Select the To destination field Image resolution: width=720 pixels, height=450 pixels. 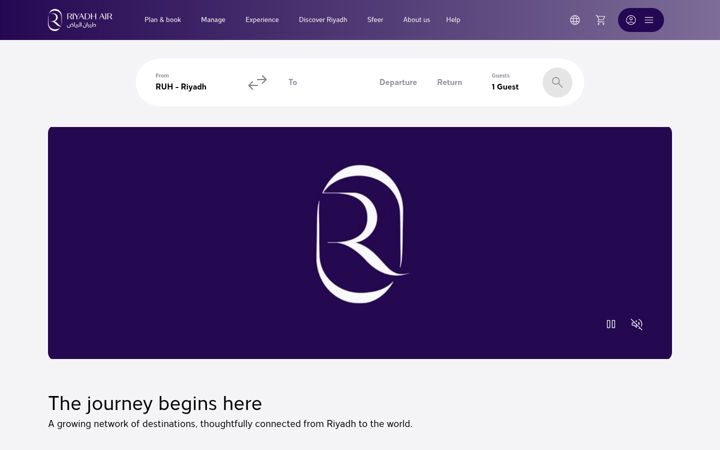click(x=292, y=82)
